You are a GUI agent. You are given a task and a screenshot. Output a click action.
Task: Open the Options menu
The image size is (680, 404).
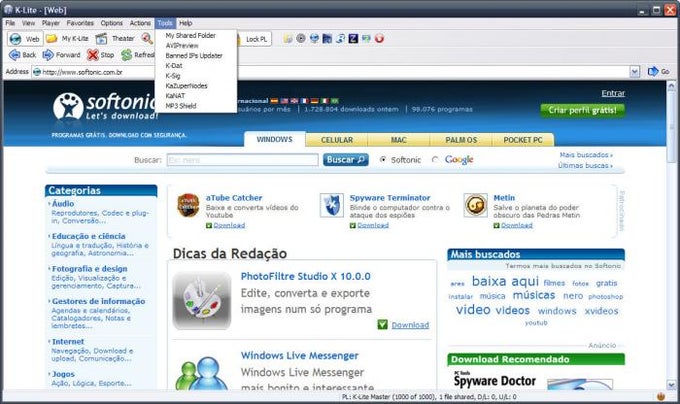click(x=111, y=23)
